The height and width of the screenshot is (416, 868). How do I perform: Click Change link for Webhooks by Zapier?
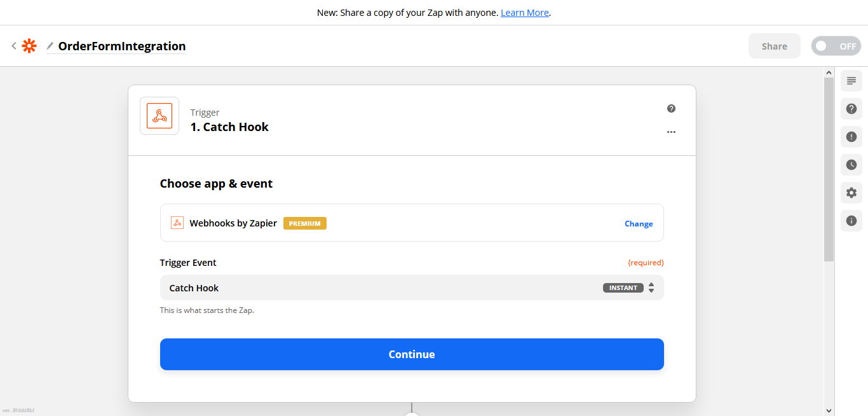[639, 223]
